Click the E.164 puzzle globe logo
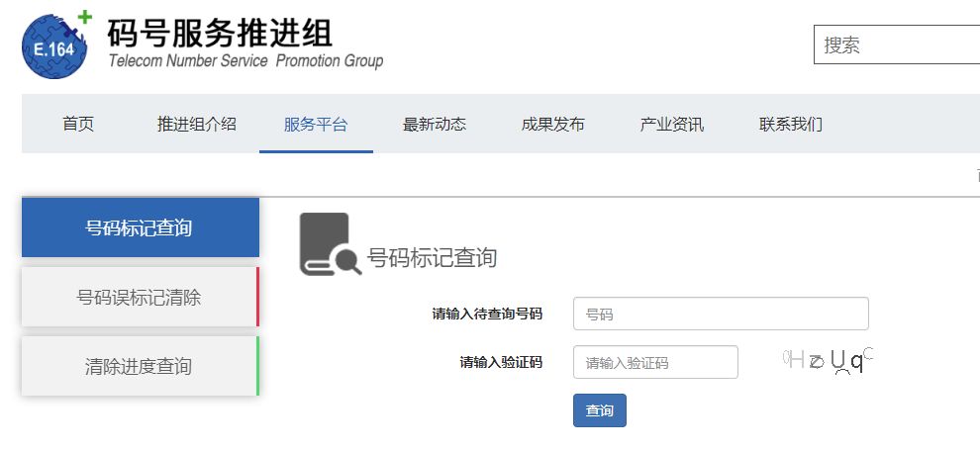The width and height of the screenshot is (980, 451). 57,45
